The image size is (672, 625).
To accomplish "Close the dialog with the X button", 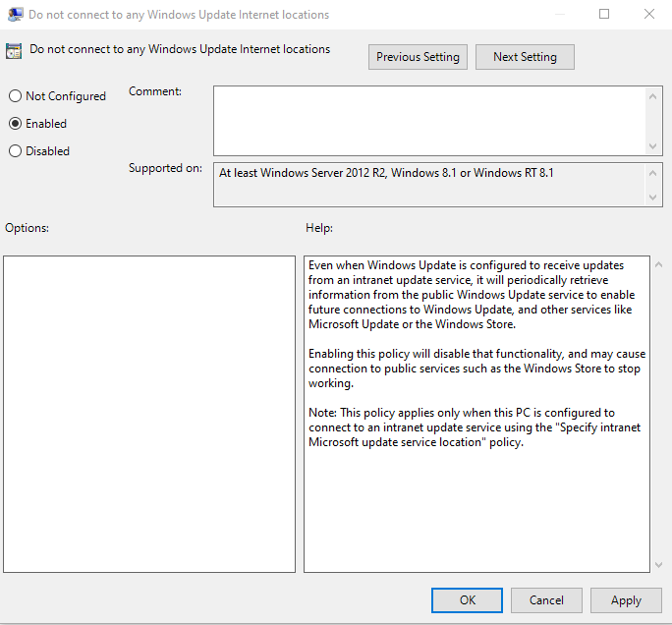I will pos(648,14).
